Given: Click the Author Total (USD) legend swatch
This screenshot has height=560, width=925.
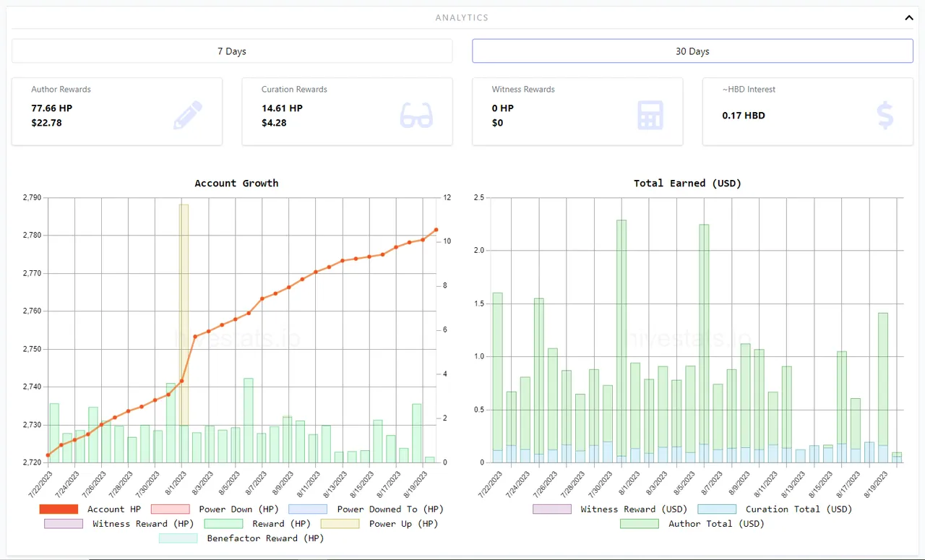Looking at the screenshot, I should point(640,524).
